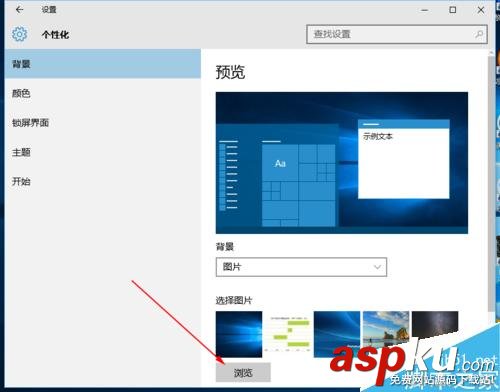Open 颜色 settings page
This screenshot has width=500, height=392.
click(x=103, y=93)
